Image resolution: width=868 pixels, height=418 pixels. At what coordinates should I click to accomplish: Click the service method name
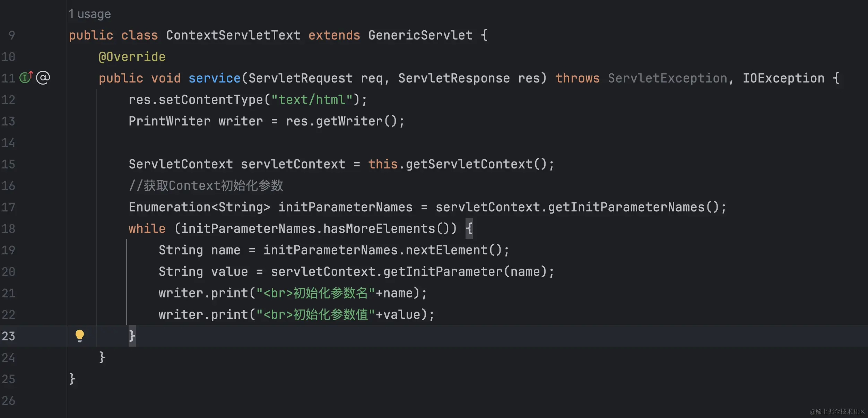tap(214, 78)
